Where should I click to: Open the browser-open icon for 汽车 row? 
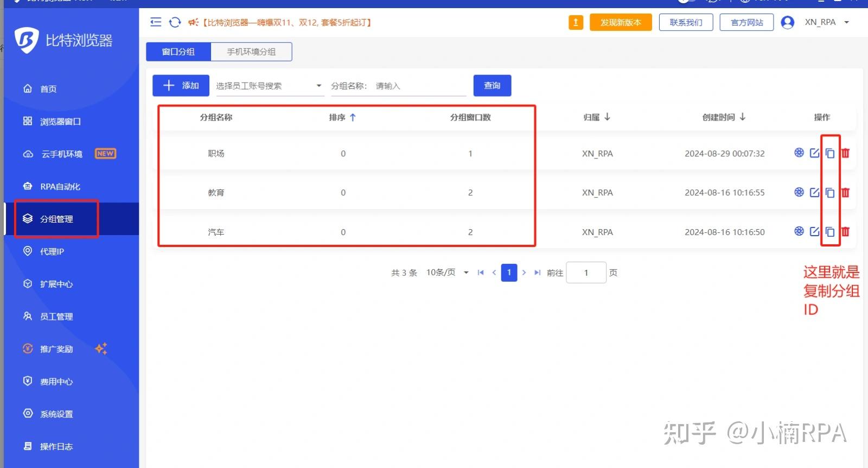799,231
